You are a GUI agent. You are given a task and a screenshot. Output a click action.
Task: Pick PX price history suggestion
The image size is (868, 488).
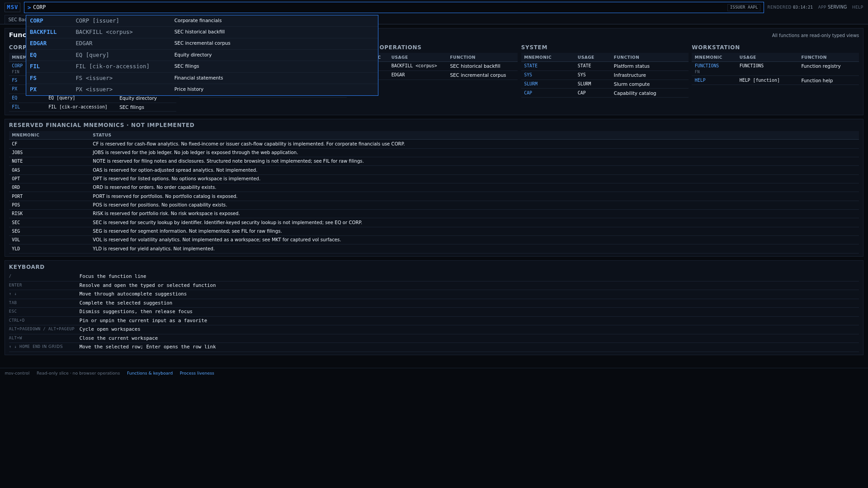pyautogui.click(x=202, y=89)
